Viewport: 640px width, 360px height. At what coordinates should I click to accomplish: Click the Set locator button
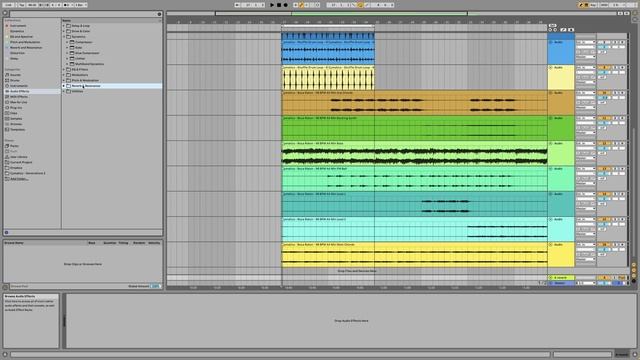(553, 25)
